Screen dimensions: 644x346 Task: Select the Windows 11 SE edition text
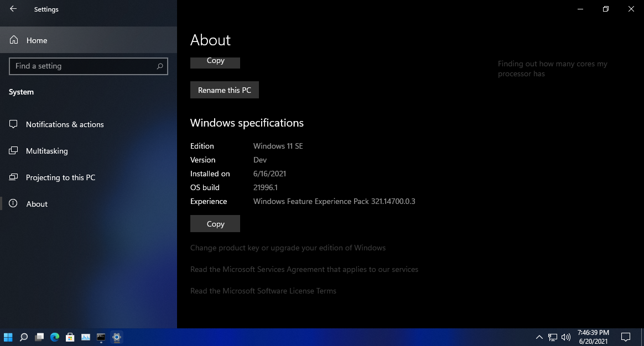(278, 146)
